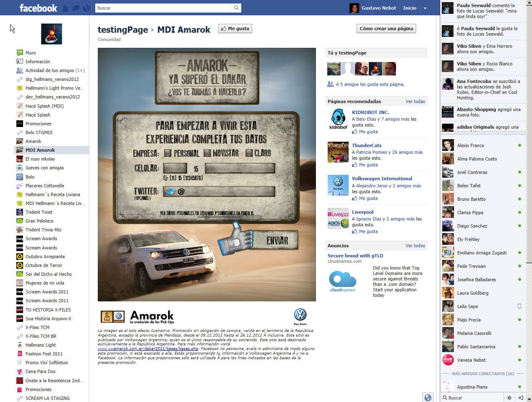Select the Promociones tab below Hacé Splash
Screen dimensions: 532x402
pyautogui.click(x=39, y=124)
